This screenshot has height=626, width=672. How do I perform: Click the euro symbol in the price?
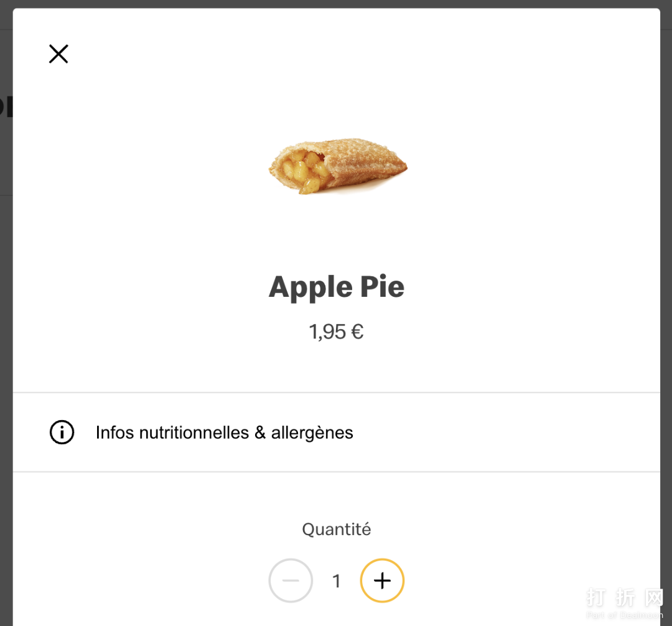357,332
